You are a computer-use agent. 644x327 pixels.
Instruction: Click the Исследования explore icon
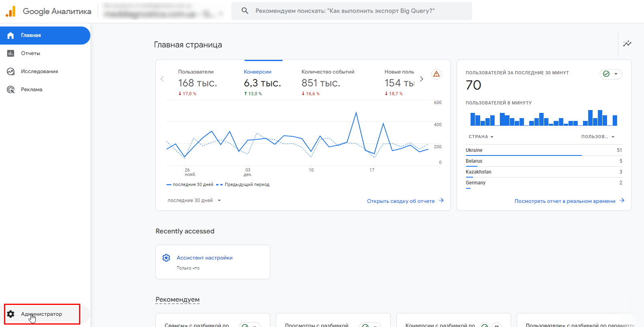11,72
